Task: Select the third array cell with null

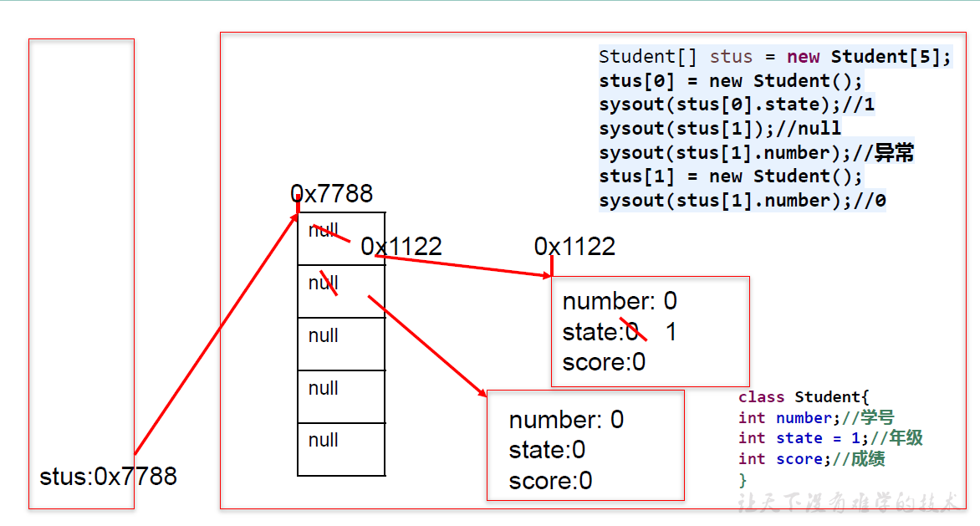Action: pos(341,344)
